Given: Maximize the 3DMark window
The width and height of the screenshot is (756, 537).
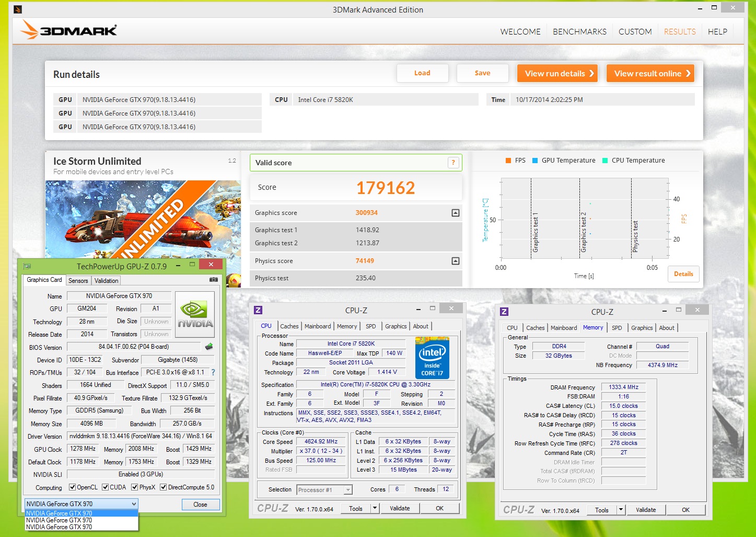Looking at the screenshot, I should click(714, 7).
